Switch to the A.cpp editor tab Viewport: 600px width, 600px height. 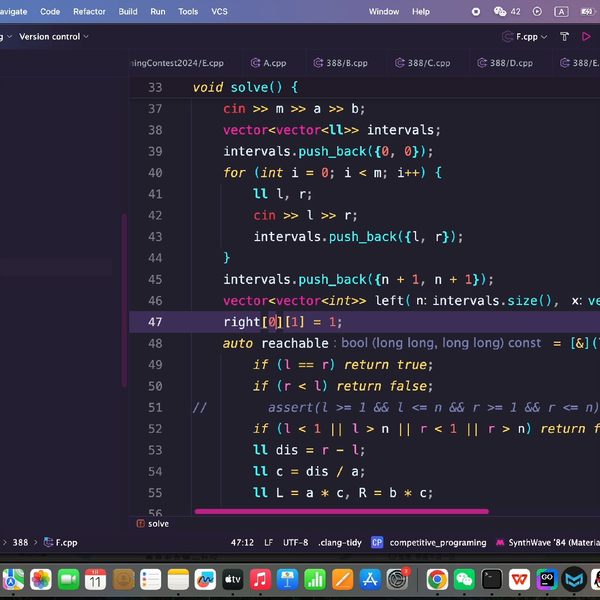pyautogui.click(x=275, y=62)
